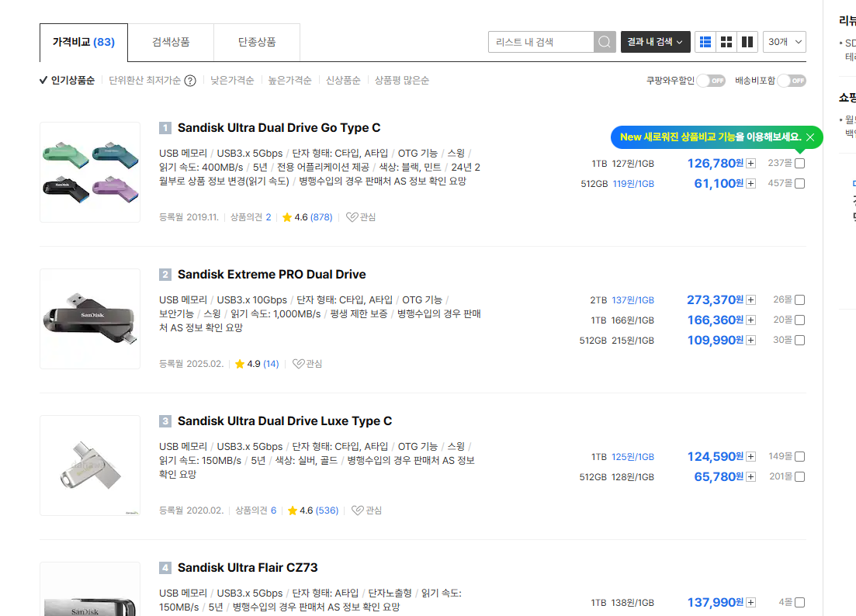Switch to grid view layout icon
The height and width of the screenshot is (616, 856).
(726, 42)
